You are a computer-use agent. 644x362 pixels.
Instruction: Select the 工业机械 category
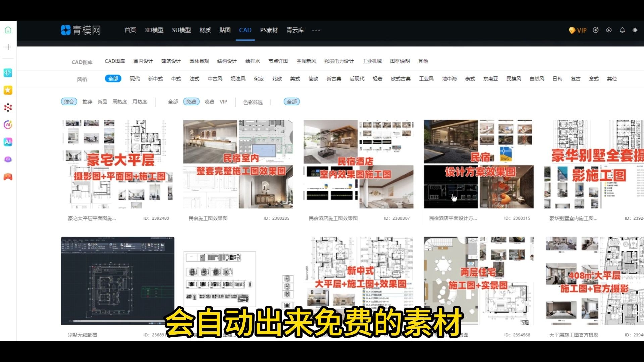click(372, 61)
